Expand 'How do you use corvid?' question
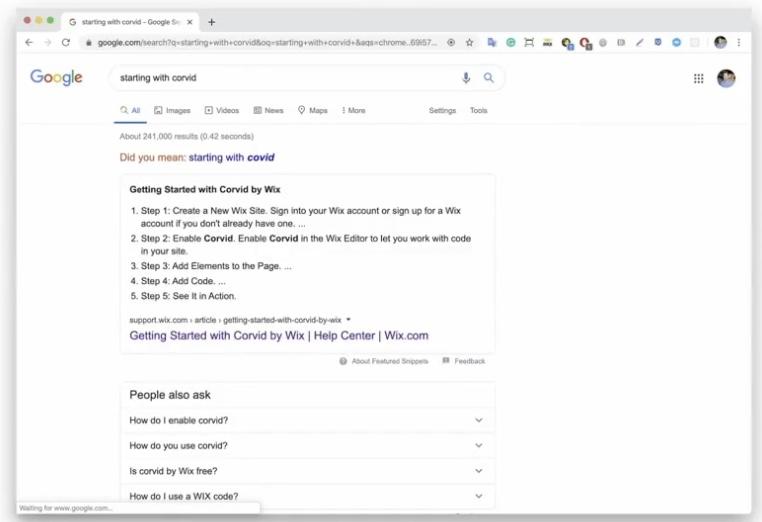Viewport: 762px width, 522px height. pos(308,446)
